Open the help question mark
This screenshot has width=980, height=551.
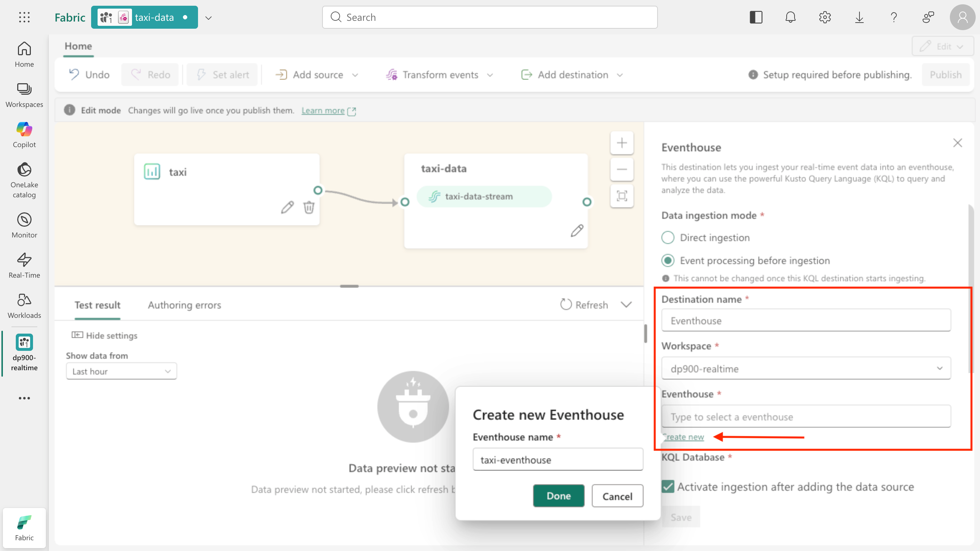click(893, 17)
